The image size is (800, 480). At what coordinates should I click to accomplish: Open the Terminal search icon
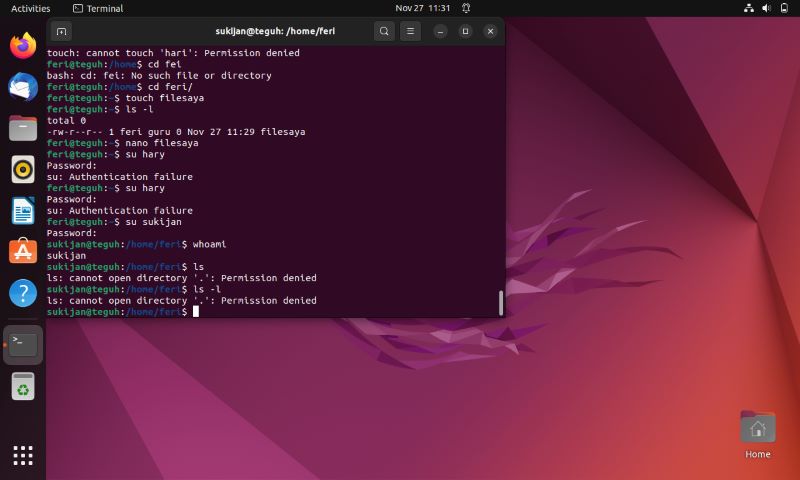[x=384, y=31]
